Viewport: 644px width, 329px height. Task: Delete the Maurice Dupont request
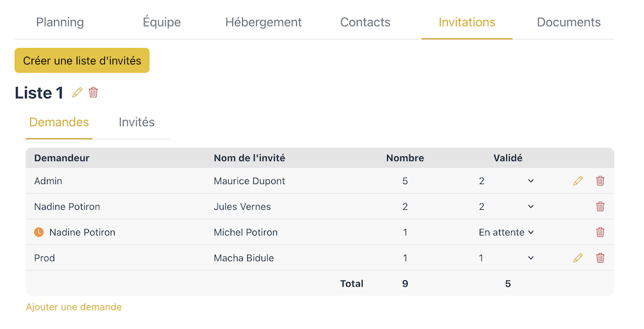(x=600, y=181)
